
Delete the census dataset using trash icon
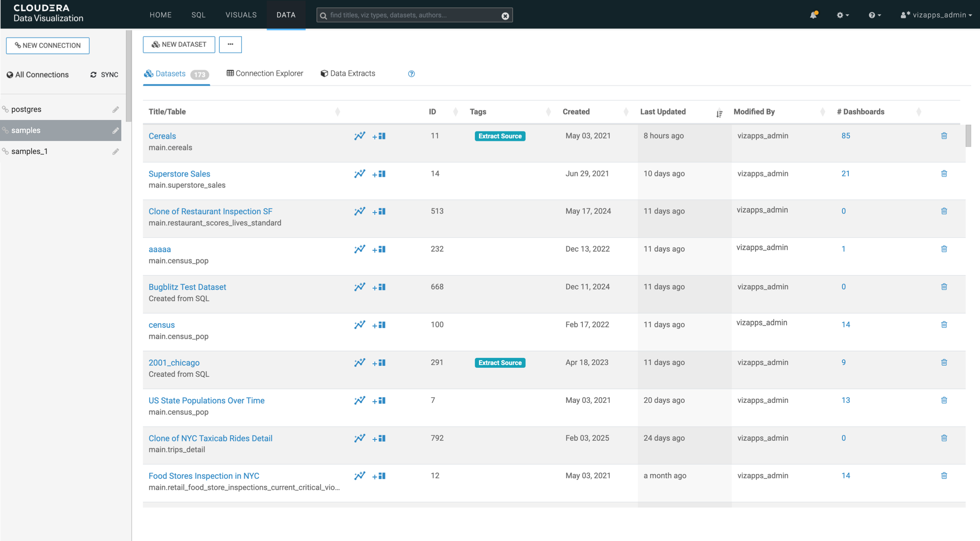tap(944, 324)
